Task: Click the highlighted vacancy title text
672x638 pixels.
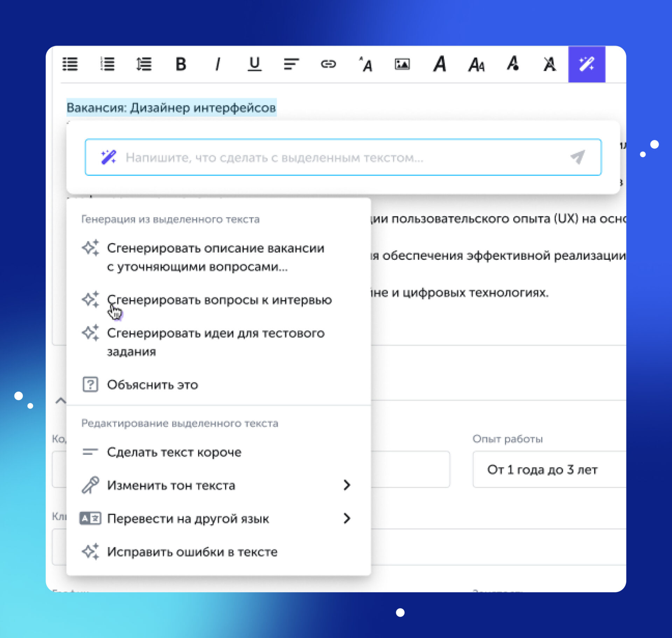Action: pyautogui.click(x=171, y=108)
